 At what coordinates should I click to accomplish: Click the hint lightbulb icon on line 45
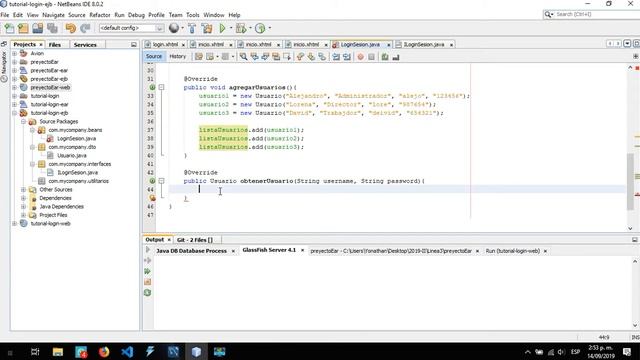click(x=152, y=198)
